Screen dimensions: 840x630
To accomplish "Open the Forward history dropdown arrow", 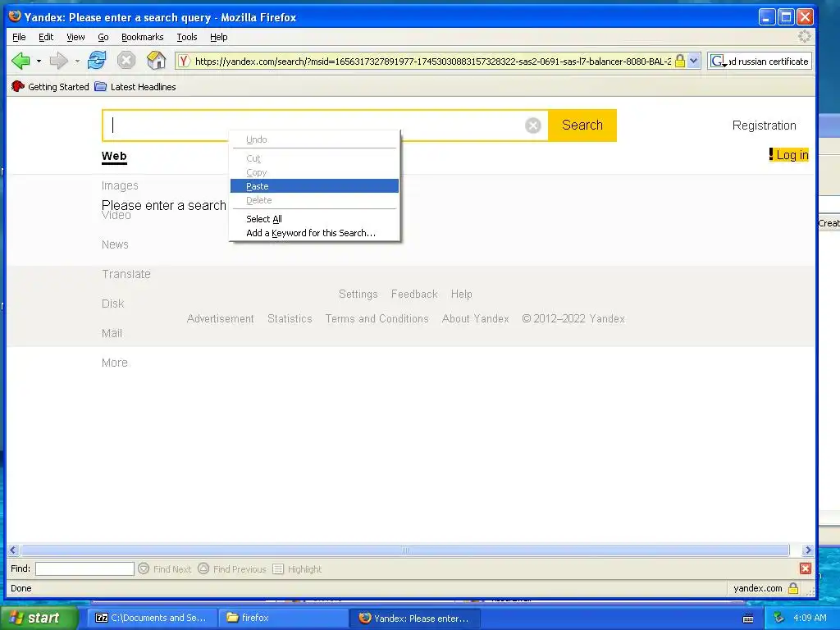I will pos(77,61).
